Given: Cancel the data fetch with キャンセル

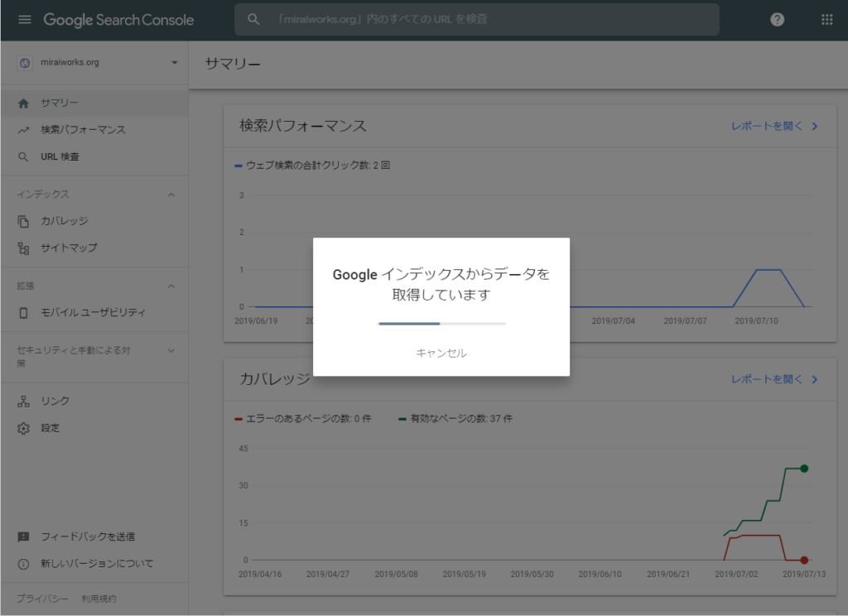Looking at the screenshot, I should point(441,354).
